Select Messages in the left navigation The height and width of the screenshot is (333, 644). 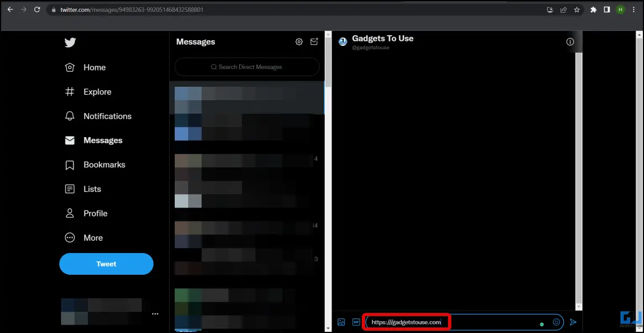click(94, 140)
